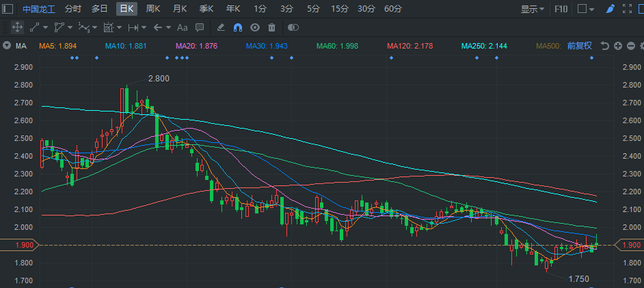Toggle drawings visibility eye icon

[255, 27]
